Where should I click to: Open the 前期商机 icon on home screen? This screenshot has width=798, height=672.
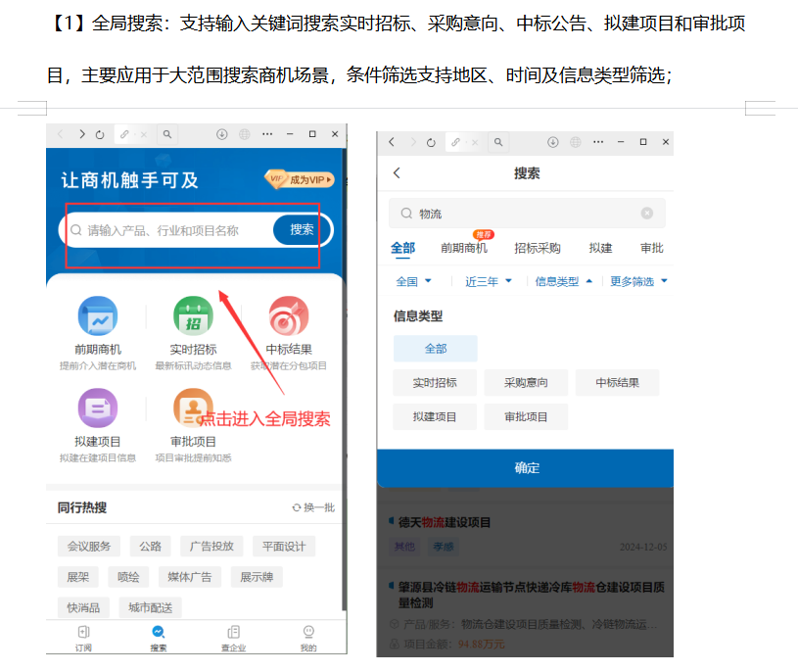tap(97, 316)
